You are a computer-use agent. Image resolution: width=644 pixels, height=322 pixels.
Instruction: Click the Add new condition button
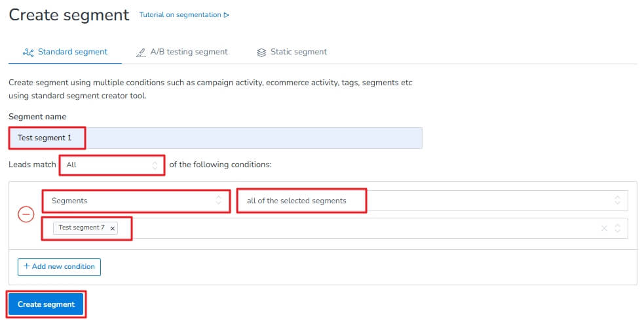59,266
